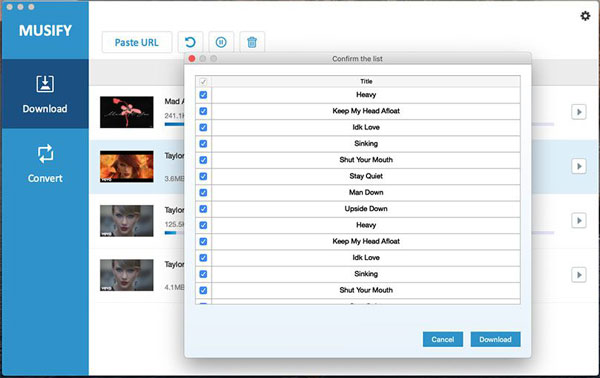
Task: Delete items using the trash icon
Action: click(x=252, y=42)
